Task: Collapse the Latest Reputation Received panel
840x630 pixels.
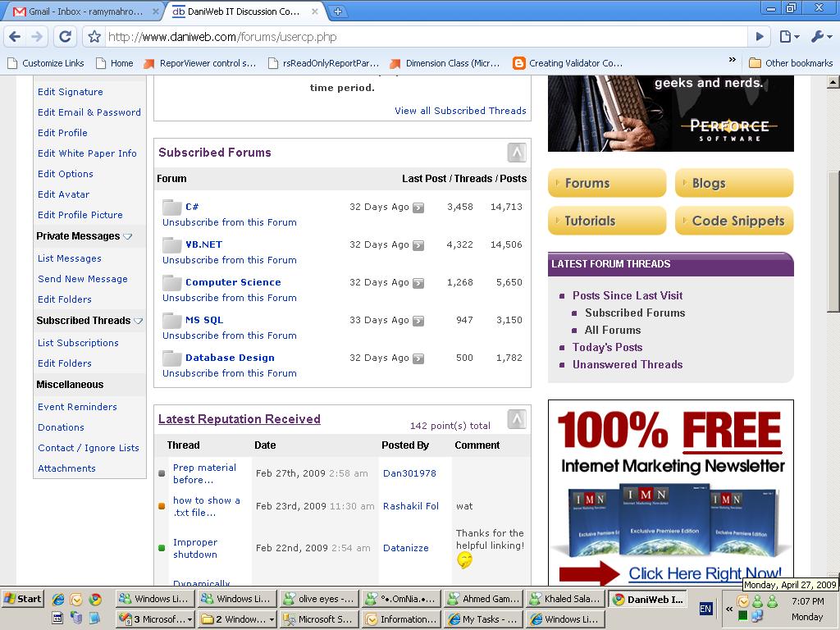Action: tap(517, 419)
